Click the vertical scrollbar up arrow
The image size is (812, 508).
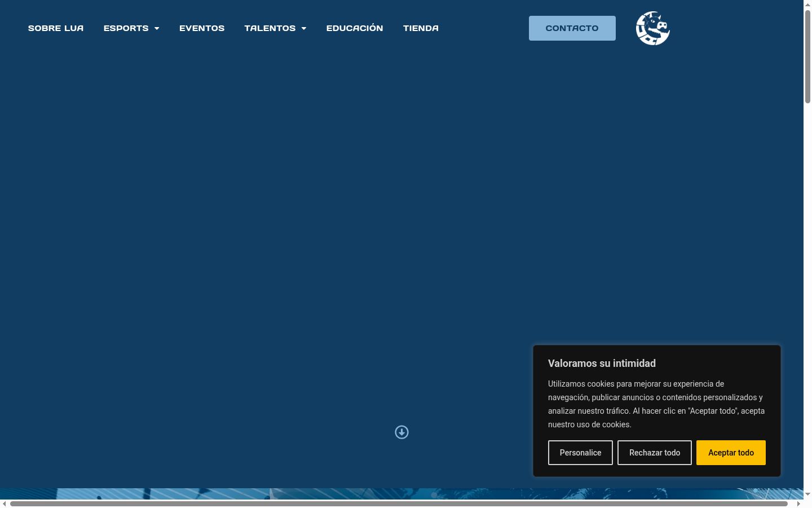click(x=807, y=5)
